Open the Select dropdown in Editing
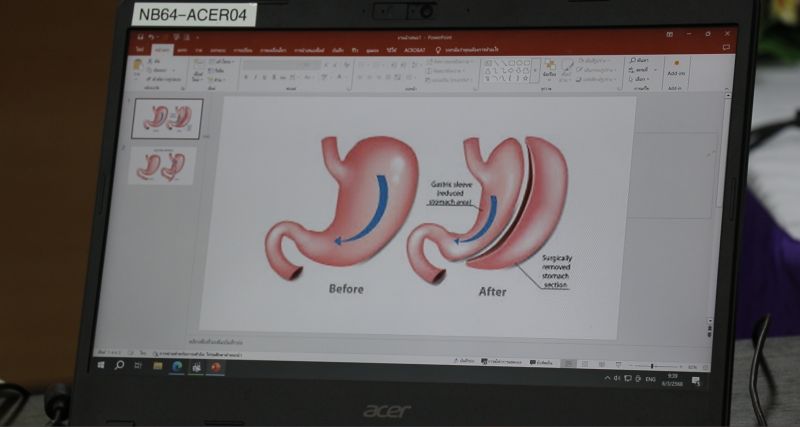Image resolution: width=800 pixels, height=427 pixels. pos(641,79)
